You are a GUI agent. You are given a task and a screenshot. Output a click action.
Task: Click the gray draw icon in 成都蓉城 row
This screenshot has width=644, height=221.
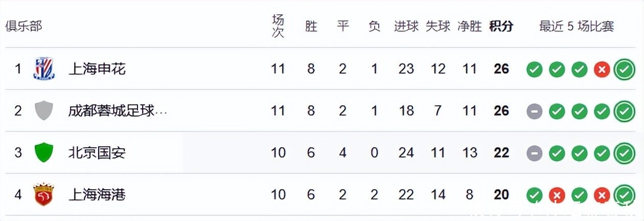[x=534, y=111]
